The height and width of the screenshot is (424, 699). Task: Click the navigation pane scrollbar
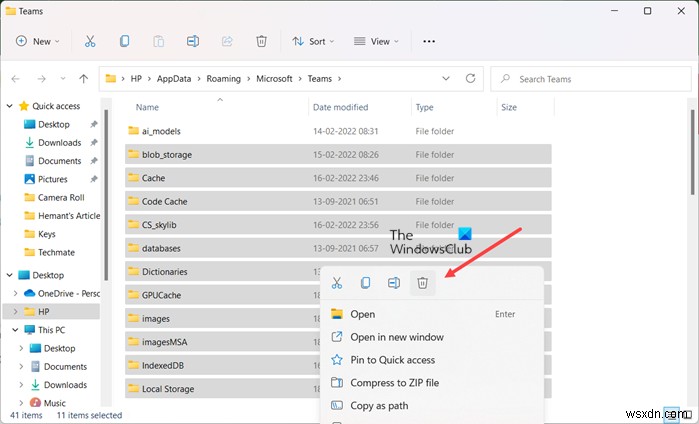click(106, 195)
